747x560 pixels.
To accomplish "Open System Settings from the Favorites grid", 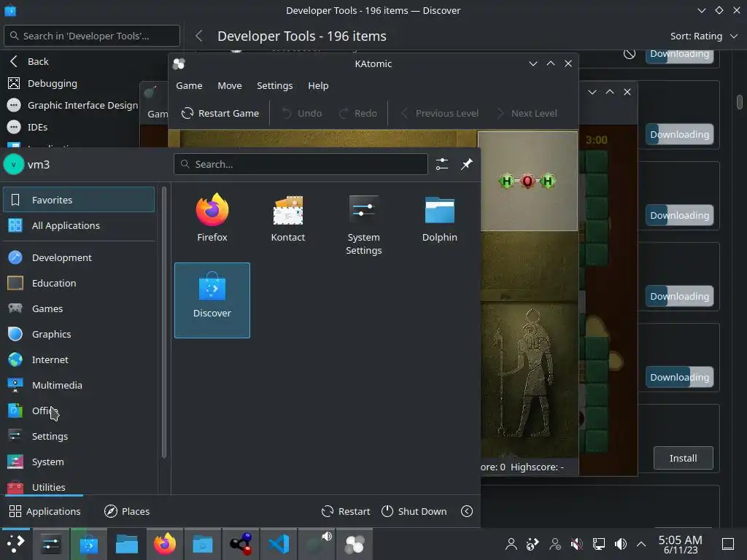I will coord(363,225).
